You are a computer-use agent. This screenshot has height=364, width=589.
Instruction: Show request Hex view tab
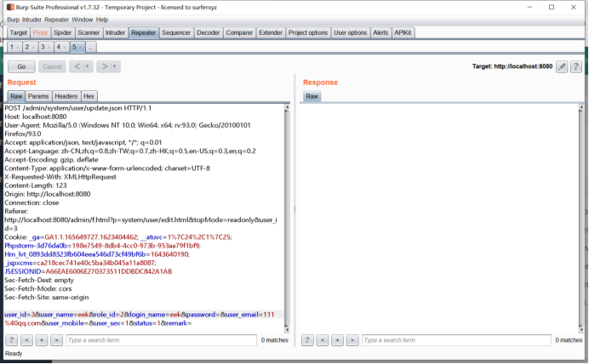pyautogui.click(x=89, y=96)
